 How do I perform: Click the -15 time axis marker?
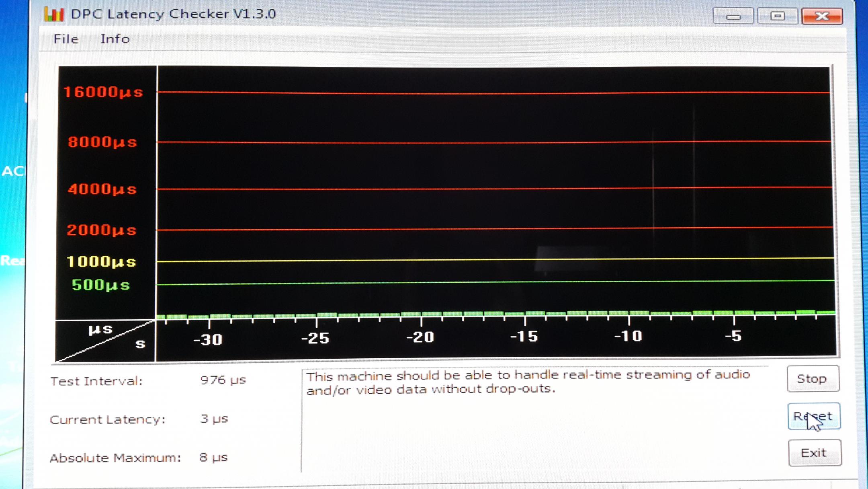click(524, 336)
